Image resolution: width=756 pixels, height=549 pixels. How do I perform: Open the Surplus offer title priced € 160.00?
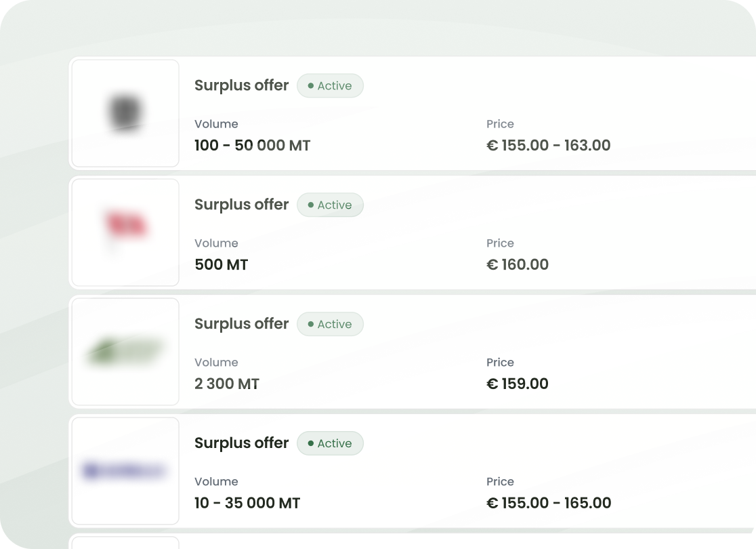click(x=242, y=205)
